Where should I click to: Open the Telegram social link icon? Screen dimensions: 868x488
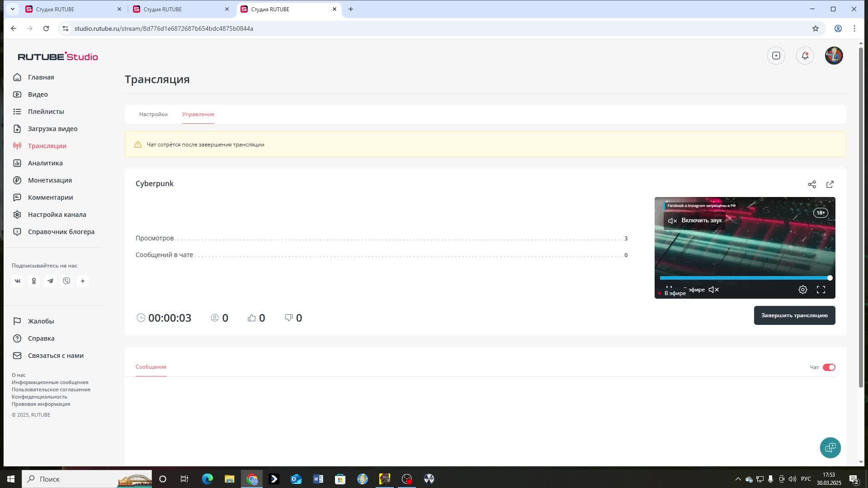[x=50, y=281]
